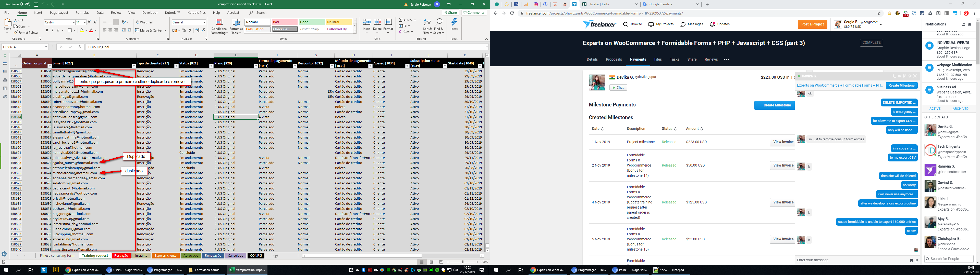Viewport: 980px width, 275px height.
Task: Click View Invoice for 1 Nov 2019
Action: click(783, 142)
